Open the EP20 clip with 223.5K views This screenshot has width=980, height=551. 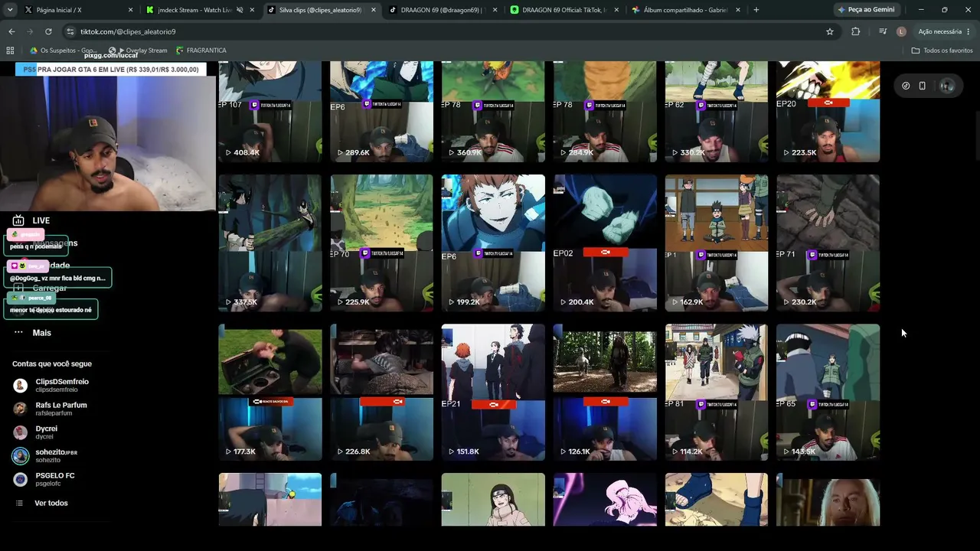828,112
